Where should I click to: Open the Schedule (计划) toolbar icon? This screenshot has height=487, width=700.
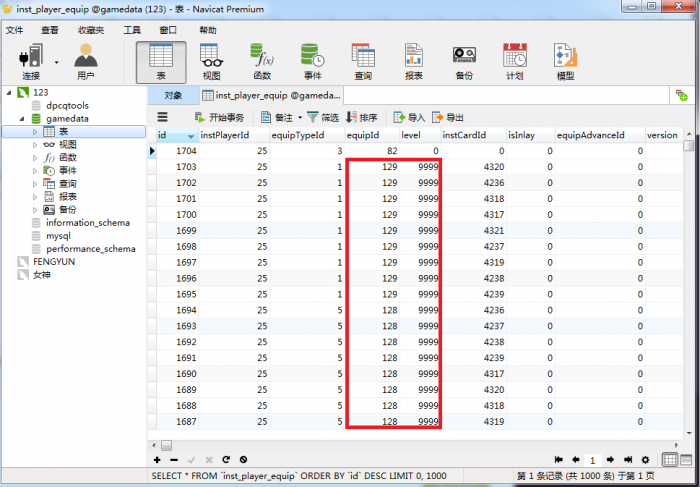(x=515, y=62)
